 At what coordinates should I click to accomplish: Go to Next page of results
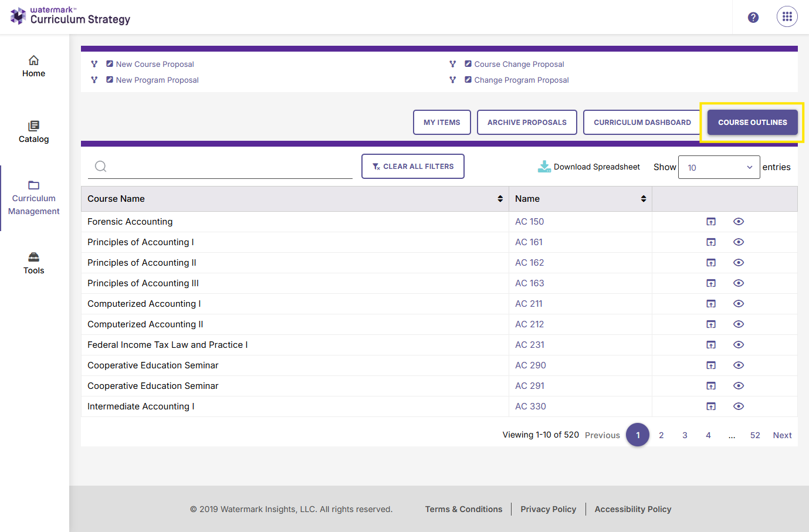tap(782, 435)
